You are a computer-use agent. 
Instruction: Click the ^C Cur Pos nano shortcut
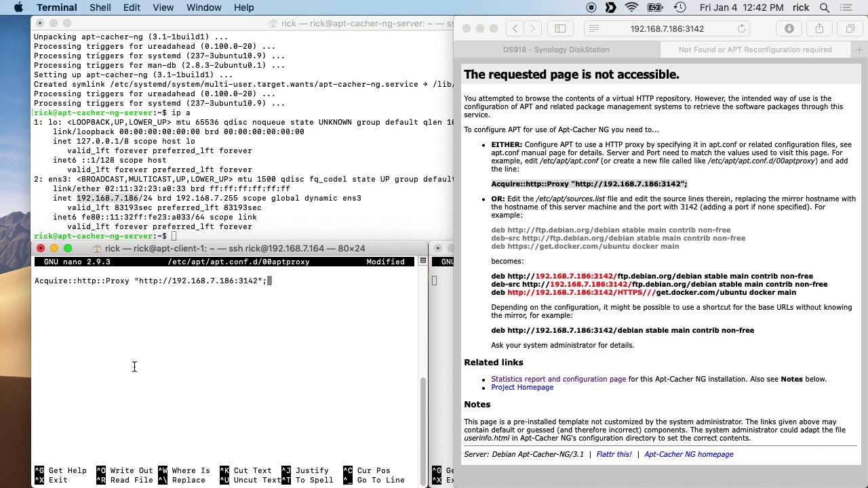point(367,470)
